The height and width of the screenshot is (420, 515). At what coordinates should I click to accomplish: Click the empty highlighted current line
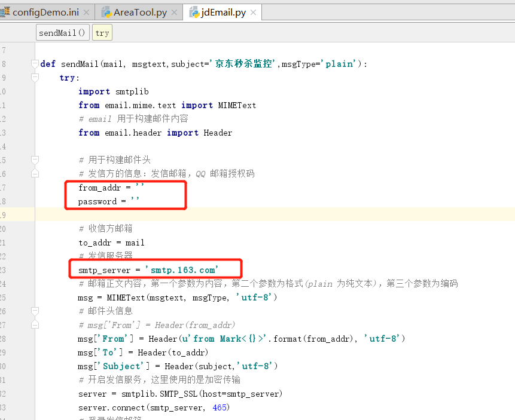click(275, 214)
